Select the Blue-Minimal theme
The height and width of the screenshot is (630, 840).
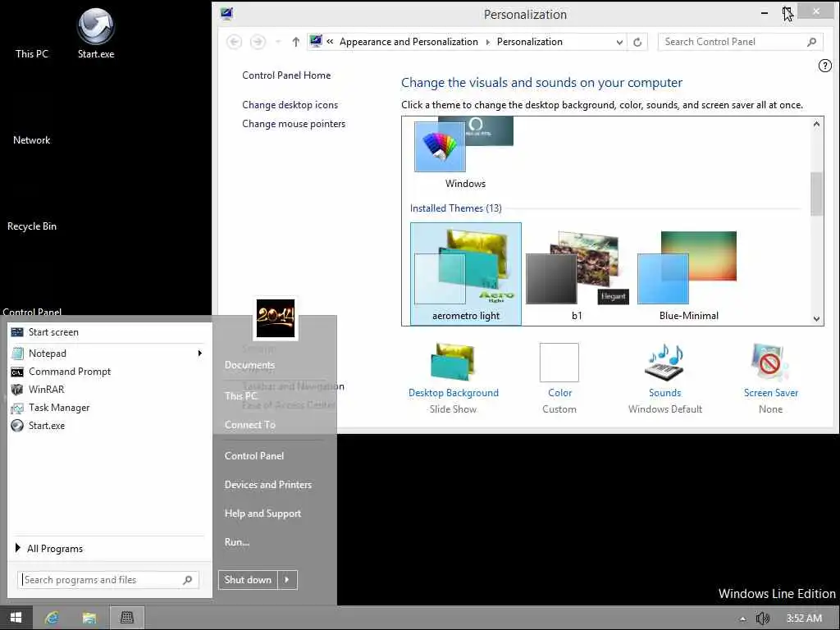click(x=688, y=274)
